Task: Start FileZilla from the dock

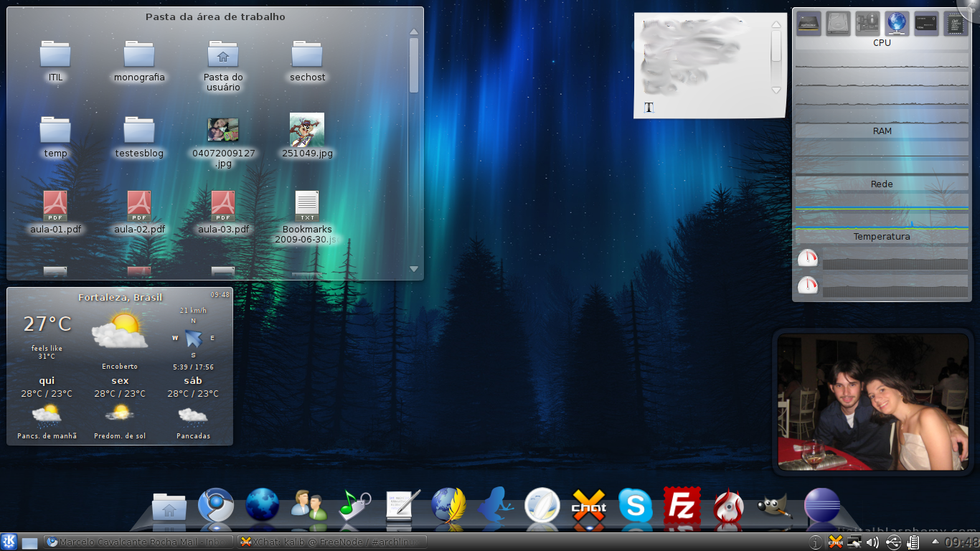Action: pyautogui.click(x=682, y=506)
